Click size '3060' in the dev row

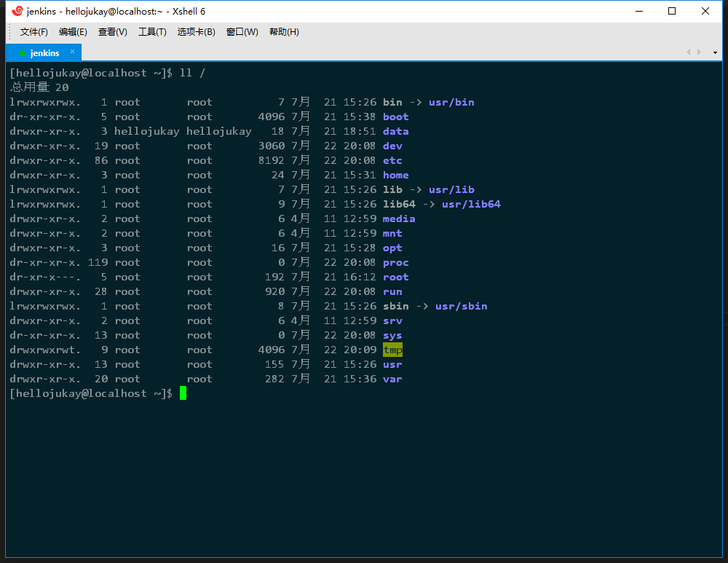[271, 146]
